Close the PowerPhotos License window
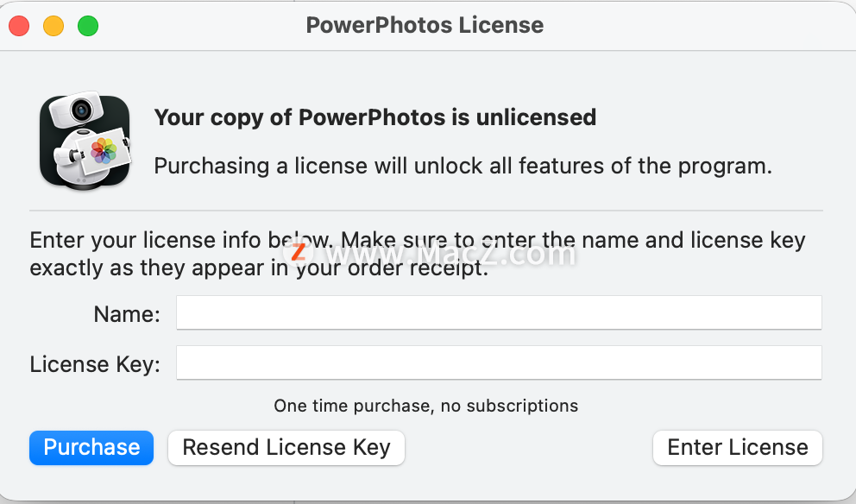Viewport: 856px width, 504px height. 19,26
